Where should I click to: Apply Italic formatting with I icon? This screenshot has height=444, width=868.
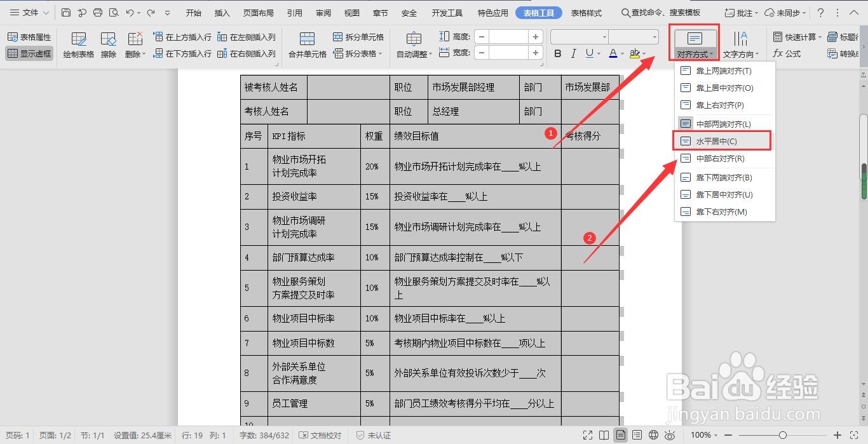coord(574,54)
